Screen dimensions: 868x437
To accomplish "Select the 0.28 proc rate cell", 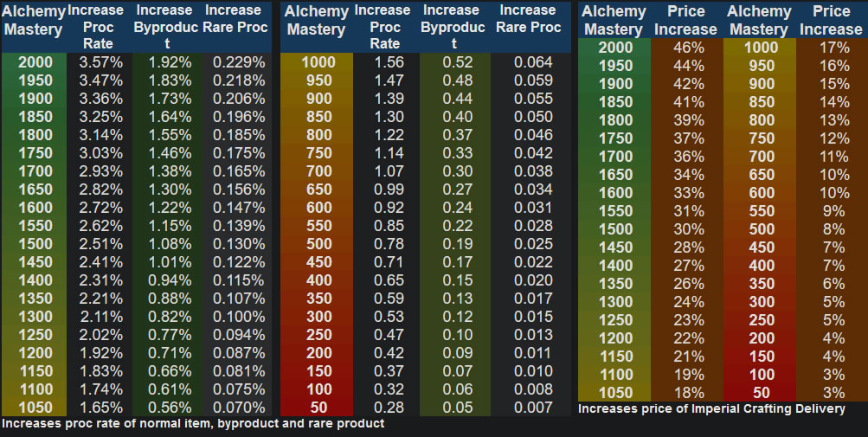I will 389,408.
